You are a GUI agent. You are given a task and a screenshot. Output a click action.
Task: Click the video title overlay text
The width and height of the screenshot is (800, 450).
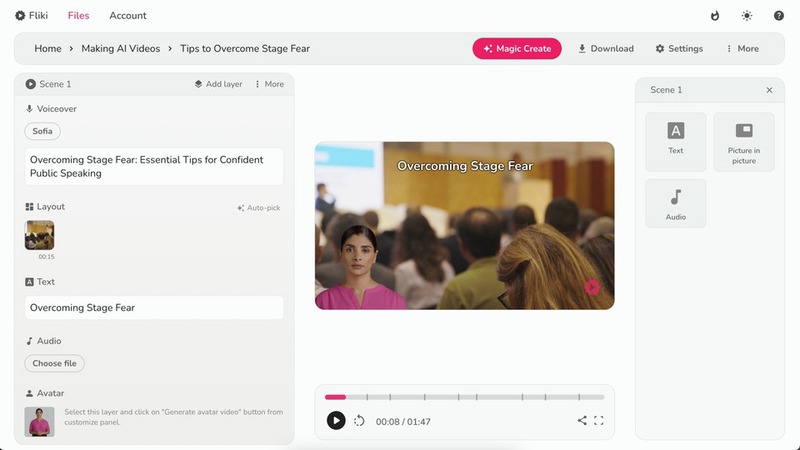tap(465, 166)
